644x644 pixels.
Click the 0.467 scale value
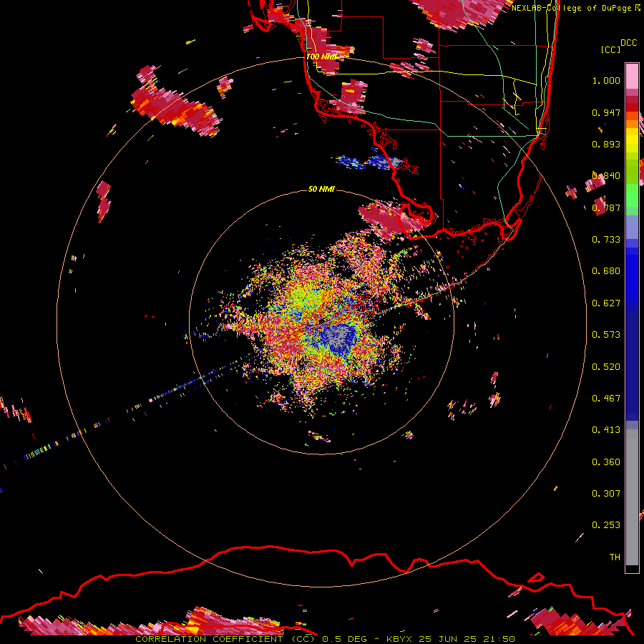[x=606, y=399]
